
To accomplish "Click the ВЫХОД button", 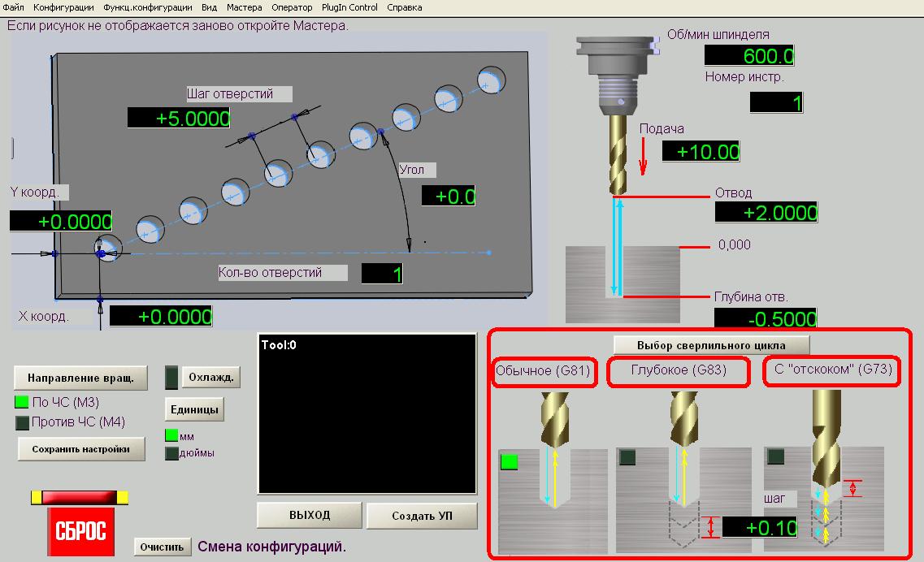I will pos(310,516).
